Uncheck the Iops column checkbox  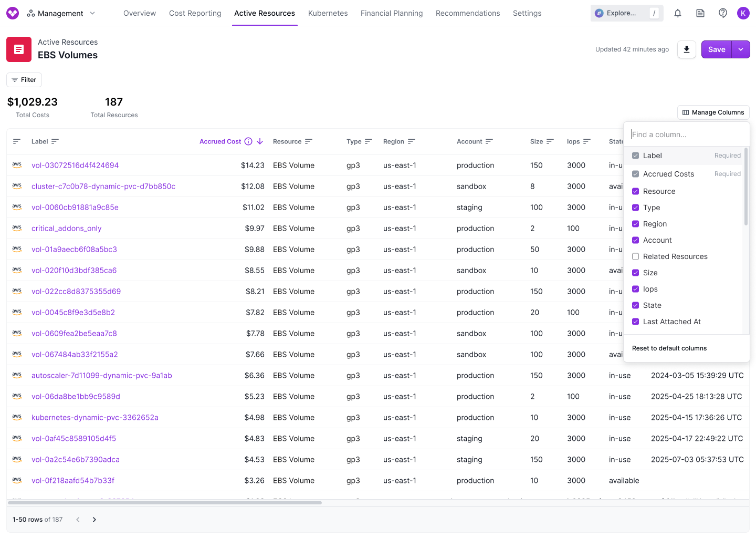635,289
